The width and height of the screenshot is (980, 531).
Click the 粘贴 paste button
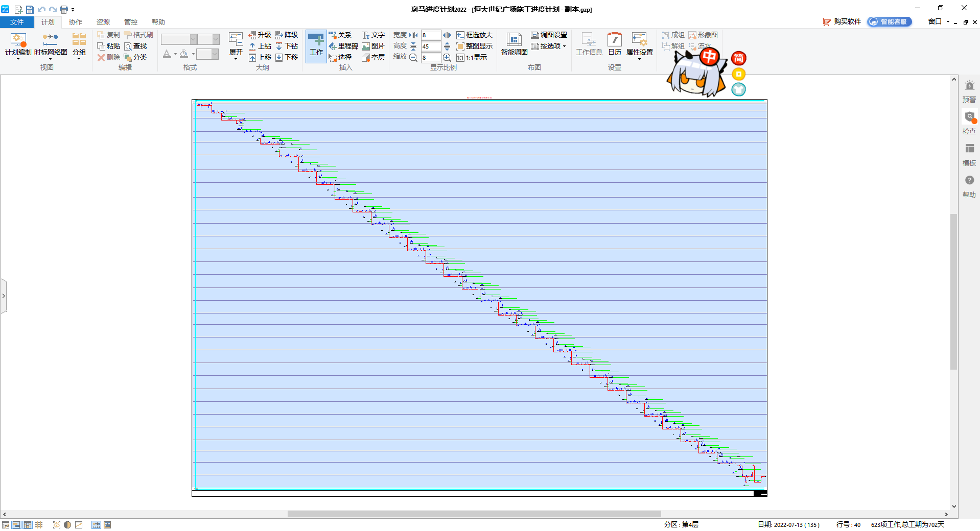click(109, 46)
